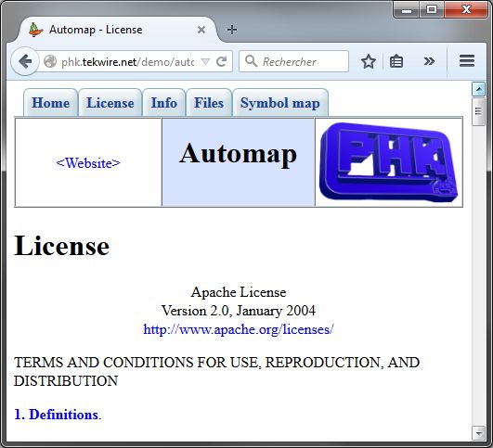Show more toolbar tools via the double chevron
This screenshot has height=448, width=493.
point(429,61)
